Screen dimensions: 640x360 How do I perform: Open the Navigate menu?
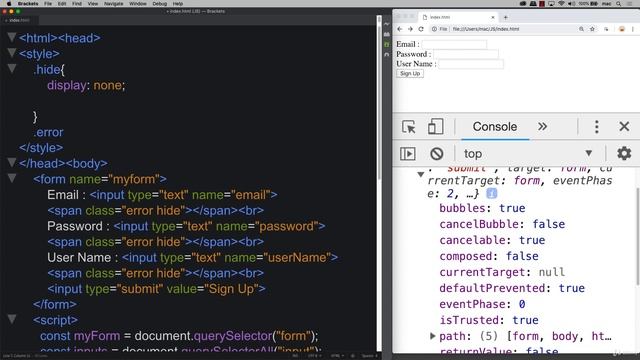[113, 4]
